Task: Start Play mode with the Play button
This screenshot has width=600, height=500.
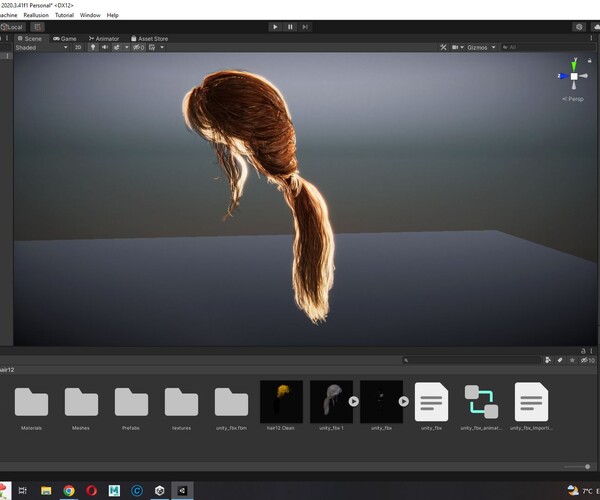Action: pos(275,27)
